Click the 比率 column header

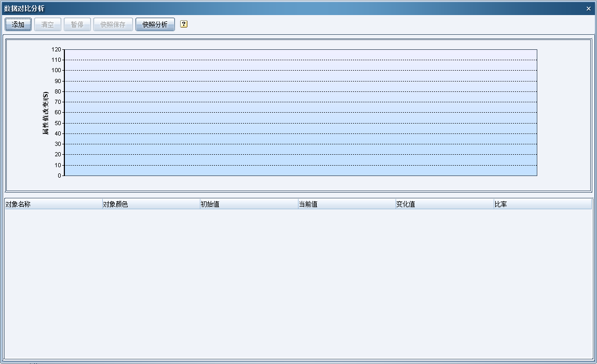[542, 204]
